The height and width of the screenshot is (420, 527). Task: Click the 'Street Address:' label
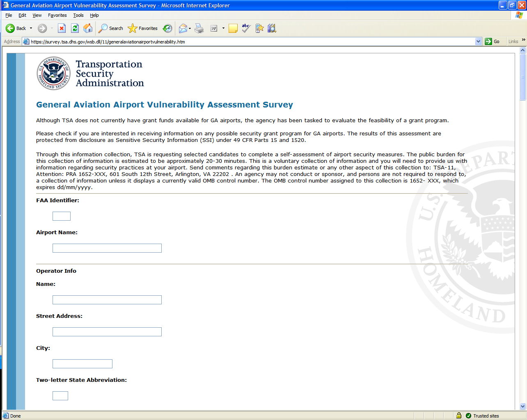[x=59, y=316]
